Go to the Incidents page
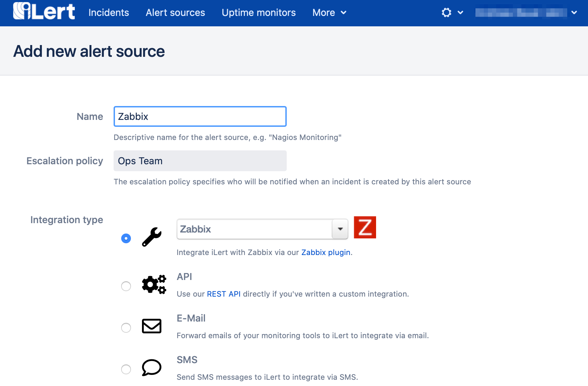Screen dimensions: 588x386 point(109,13)
